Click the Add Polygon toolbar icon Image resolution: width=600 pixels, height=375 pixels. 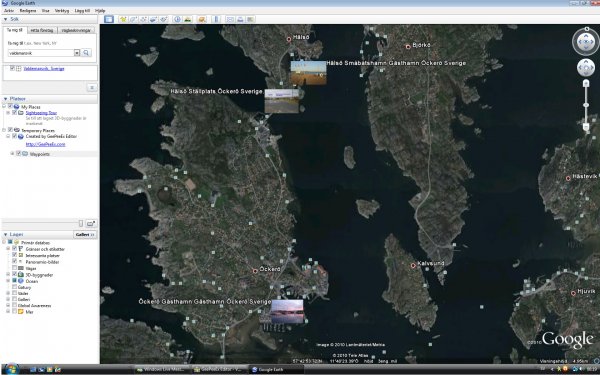coord(133,19)
